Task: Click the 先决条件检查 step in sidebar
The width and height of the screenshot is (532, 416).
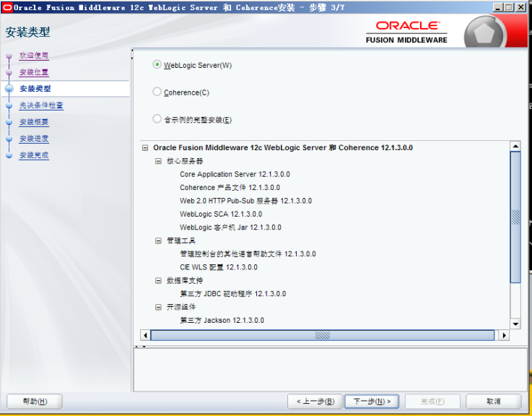Action: tap(41, 105)
